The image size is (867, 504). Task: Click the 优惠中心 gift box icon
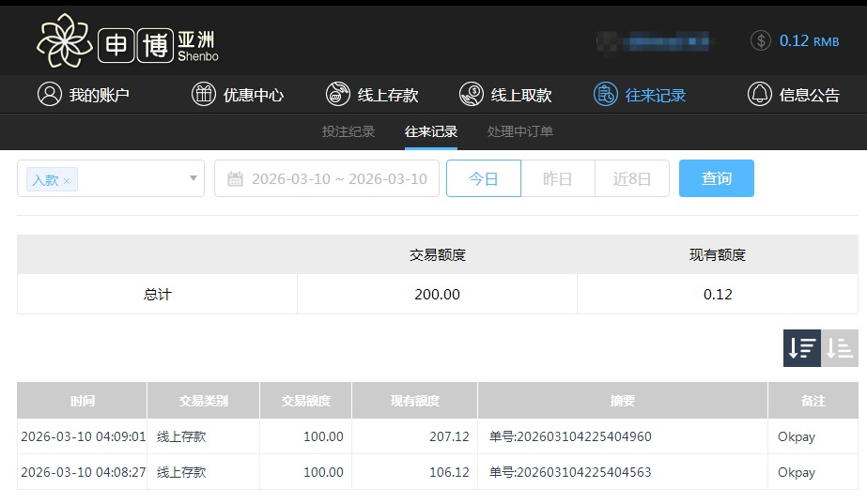(x=204, y=94)
